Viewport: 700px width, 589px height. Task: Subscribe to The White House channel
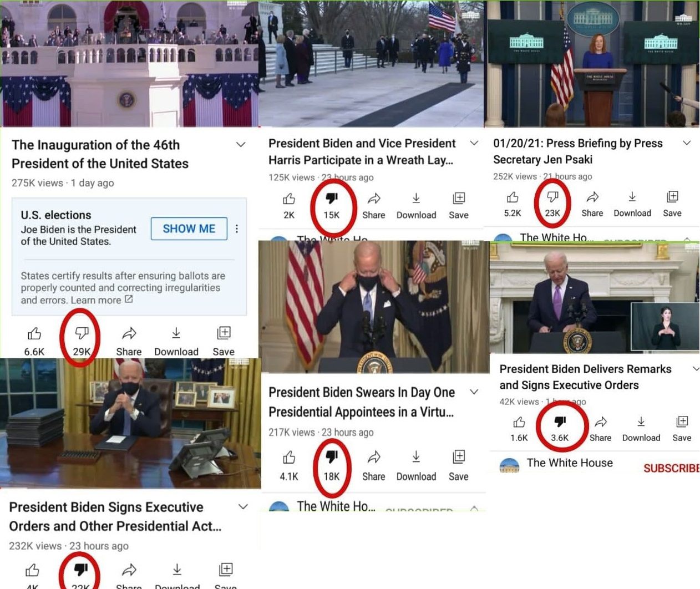pyautogui.click(x=671, y=468)
